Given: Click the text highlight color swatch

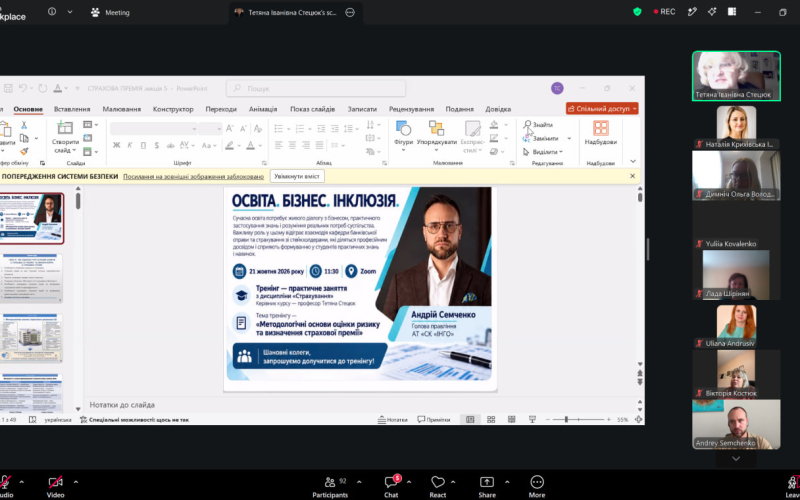Looking at the screenshot, I should 230,145.
